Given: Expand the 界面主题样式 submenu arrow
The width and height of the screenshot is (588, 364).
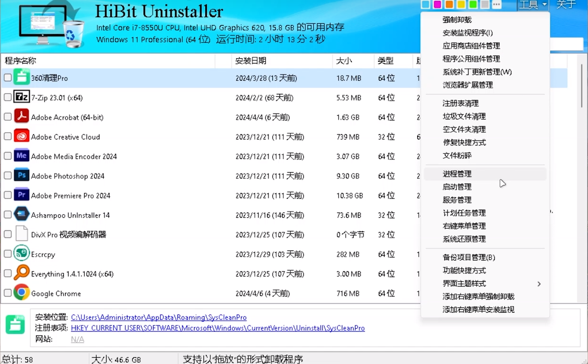Looking at the screenshot, I should (x=539, y=284).
